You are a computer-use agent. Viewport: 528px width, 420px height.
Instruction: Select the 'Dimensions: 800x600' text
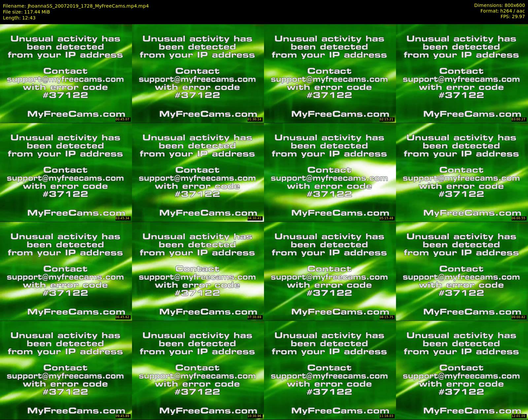point(499,5)
